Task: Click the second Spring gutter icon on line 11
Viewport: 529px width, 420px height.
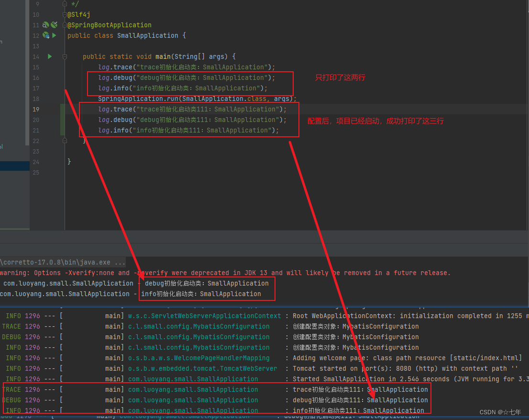Action: point(54,24)
